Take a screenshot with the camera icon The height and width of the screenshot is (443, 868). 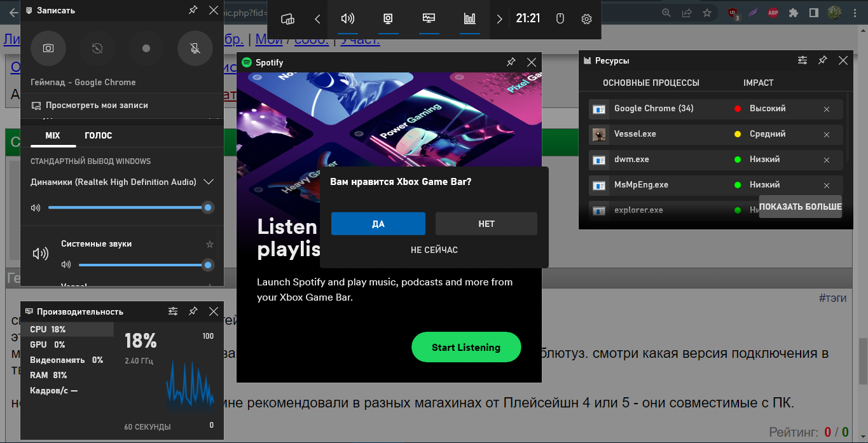click(48, 48)
